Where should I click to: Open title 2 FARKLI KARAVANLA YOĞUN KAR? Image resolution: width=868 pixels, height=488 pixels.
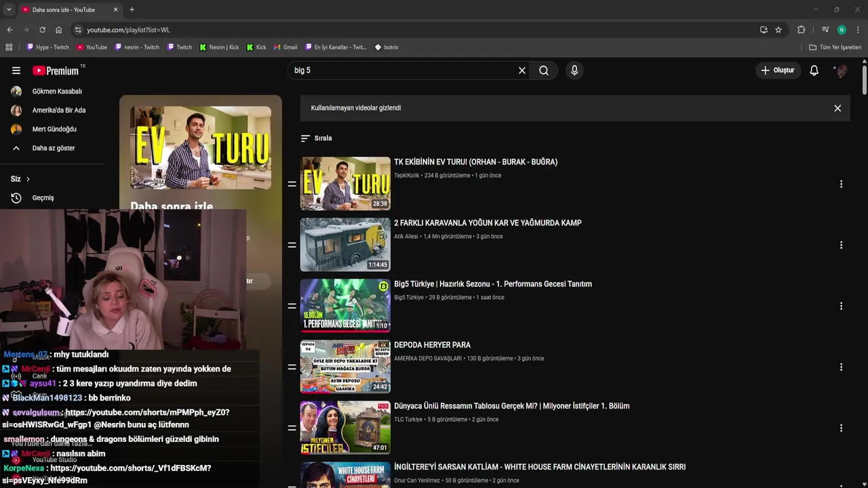pyautogui.click(x=488, y=223)
